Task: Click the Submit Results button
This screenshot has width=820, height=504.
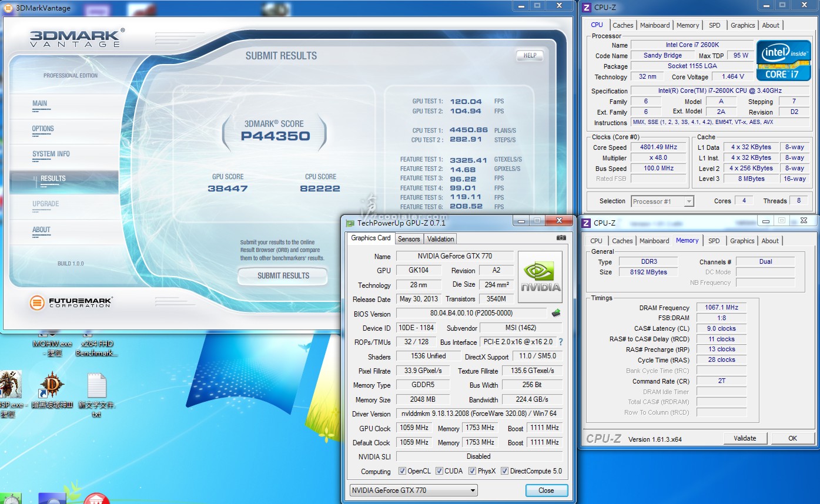Action: pos(283,275)
